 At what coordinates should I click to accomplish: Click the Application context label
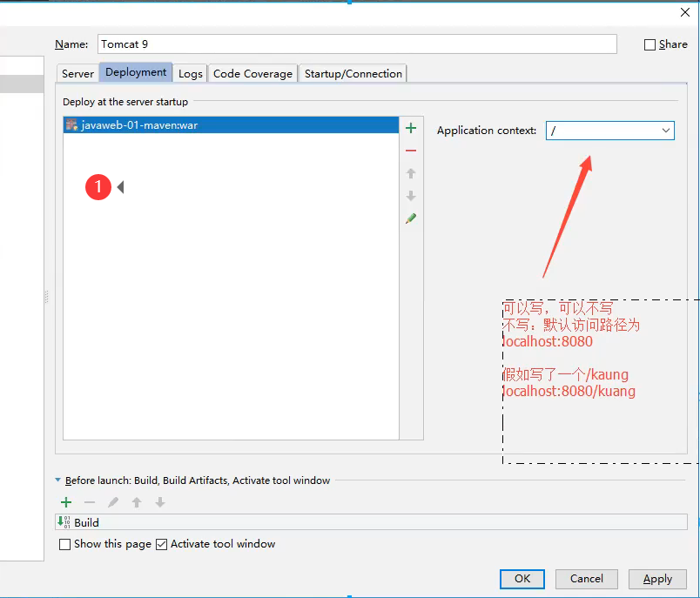tap(487, 131)
